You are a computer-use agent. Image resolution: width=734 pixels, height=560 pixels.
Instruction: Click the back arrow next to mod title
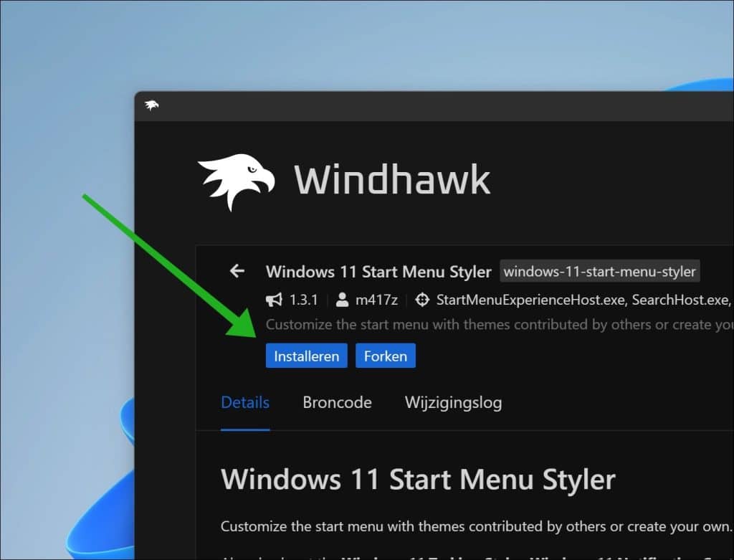pyautogui.click(x=237, y=271)
